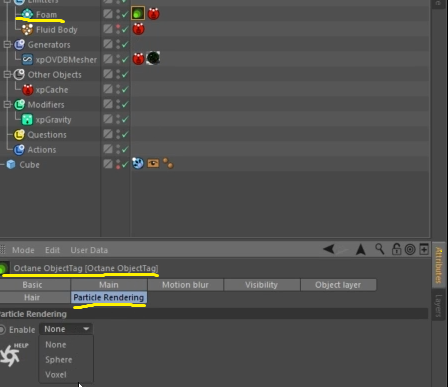Collapse the Generators group
Viewport: 448px width, 387px height.
(7, 45)
